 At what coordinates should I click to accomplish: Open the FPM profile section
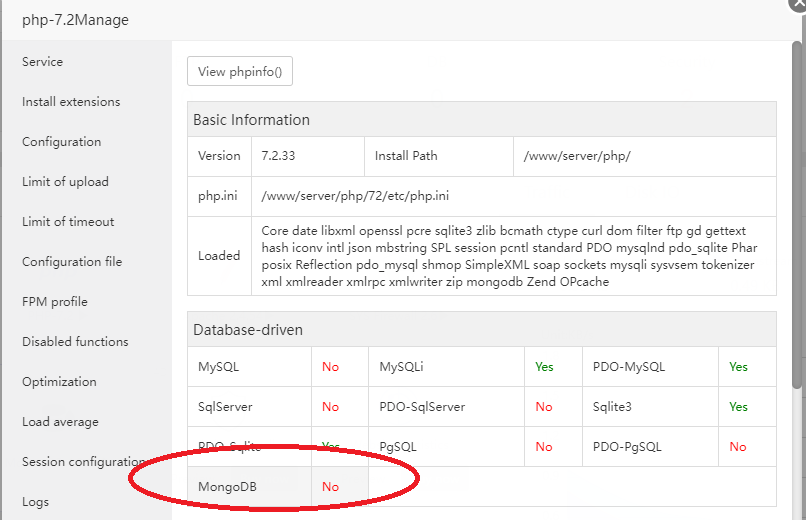[x=55, y=302]
